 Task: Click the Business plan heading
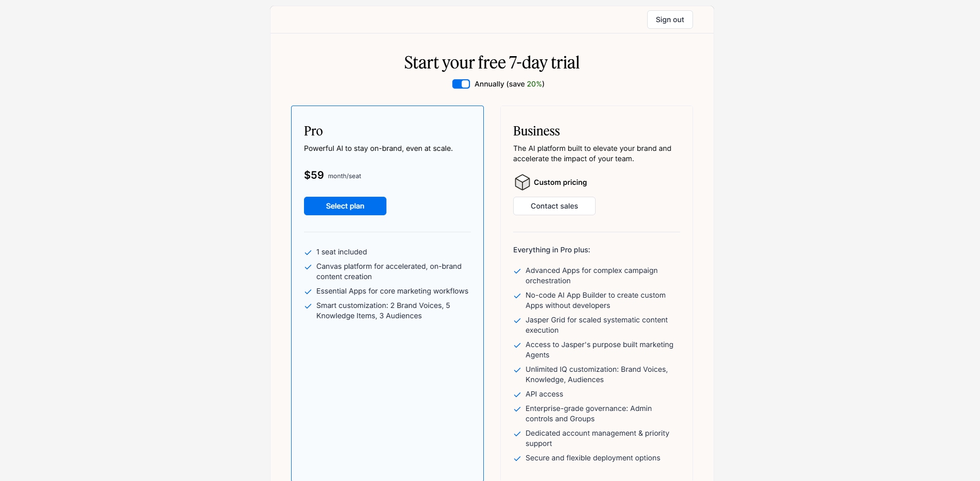coord(536,131)
